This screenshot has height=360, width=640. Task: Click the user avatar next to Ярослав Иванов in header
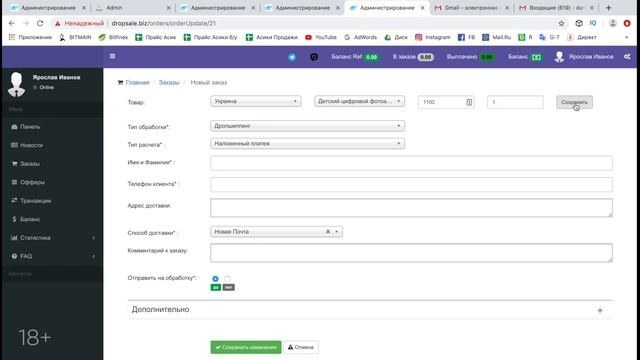click(559, 57)
